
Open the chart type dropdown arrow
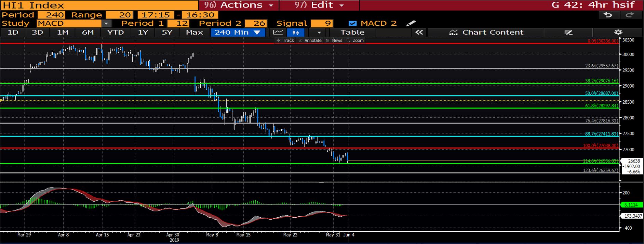319,33
